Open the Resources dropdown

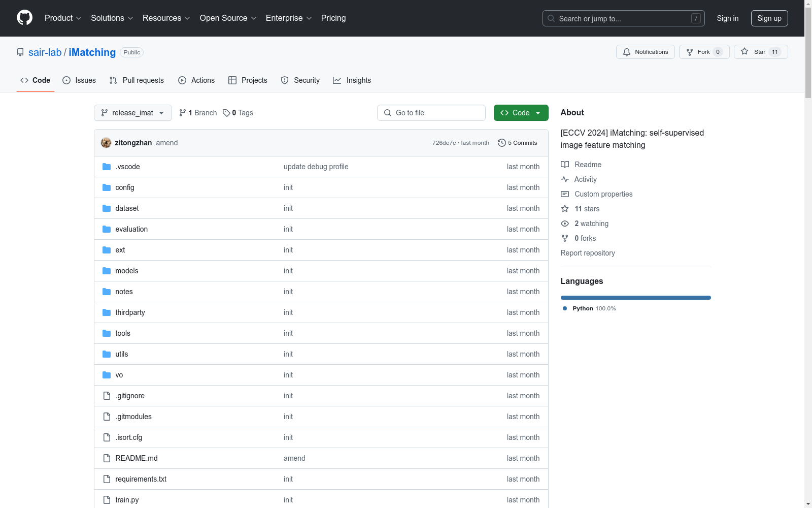166,18
